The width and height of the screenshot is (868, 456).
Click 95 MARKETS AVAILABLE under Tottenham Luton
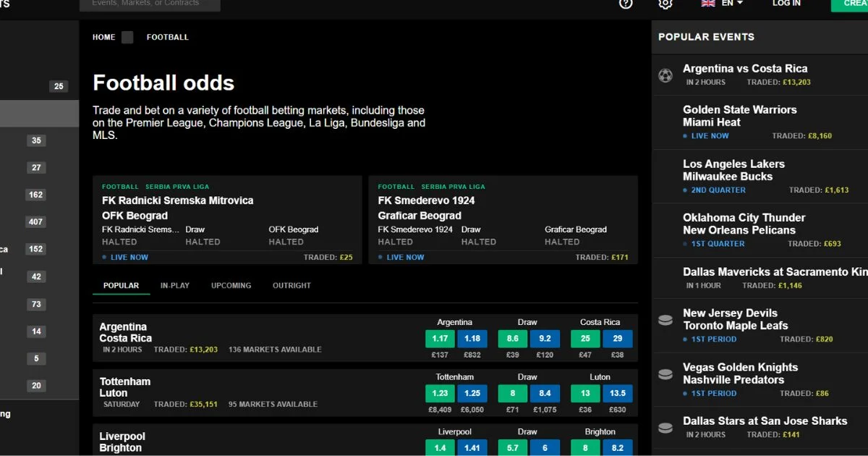point(273,405)
